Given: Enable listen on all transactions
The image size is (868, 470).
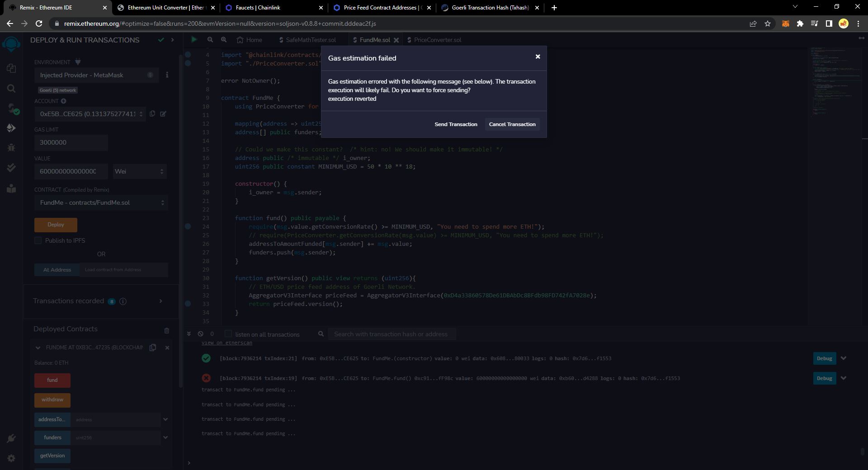Looking at the screenshot, I should coord(228,334).
